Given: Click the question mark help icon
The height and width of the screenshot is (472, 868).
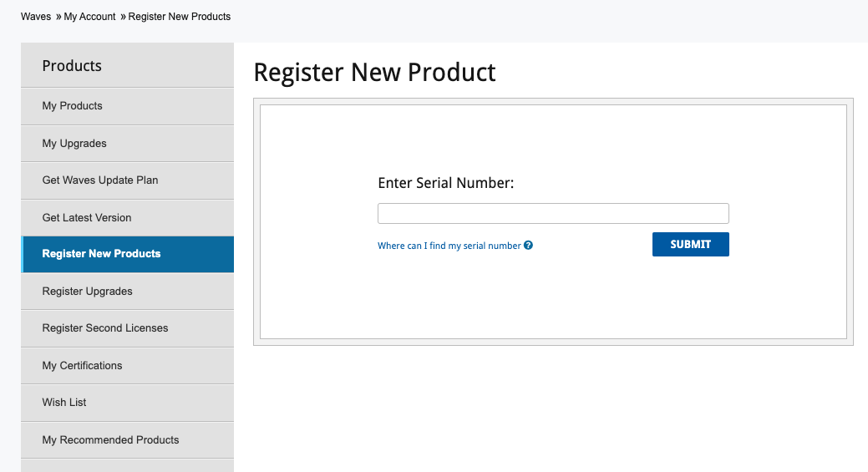Looking at the screenshot, I should (528, 245).
